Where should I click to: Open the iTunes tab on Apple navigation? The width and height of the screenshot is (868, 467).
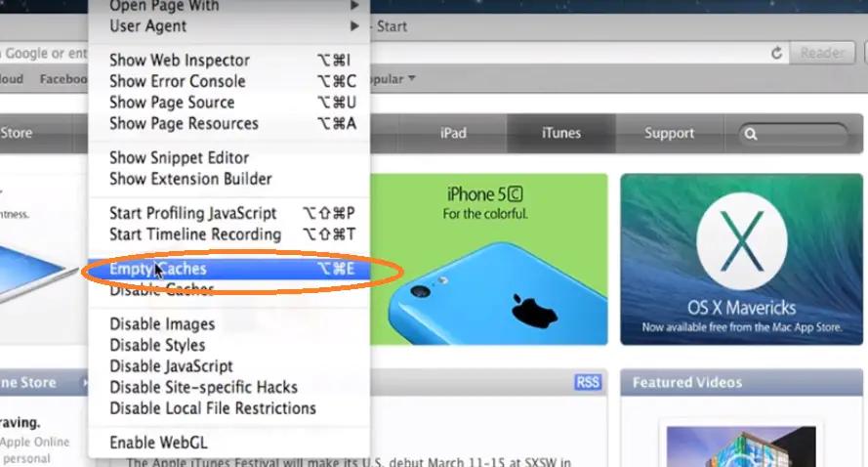pos(560,133)
